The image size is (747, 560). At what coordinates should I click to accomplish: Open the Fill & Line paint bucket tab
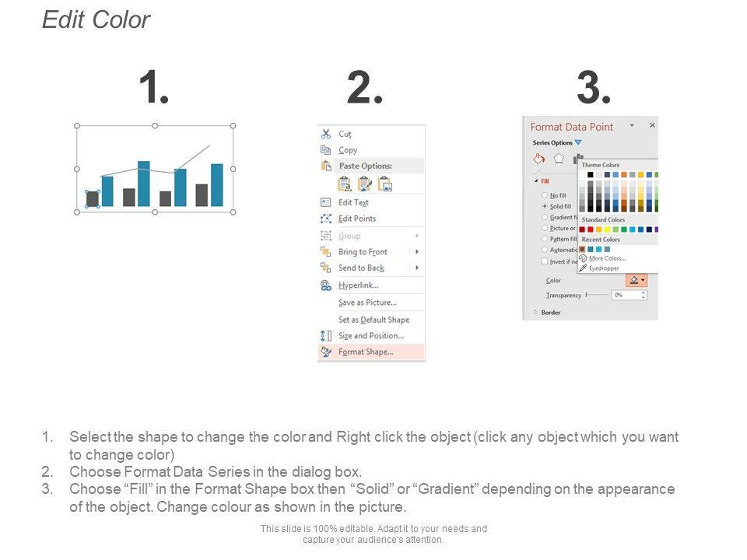[538, 159]
